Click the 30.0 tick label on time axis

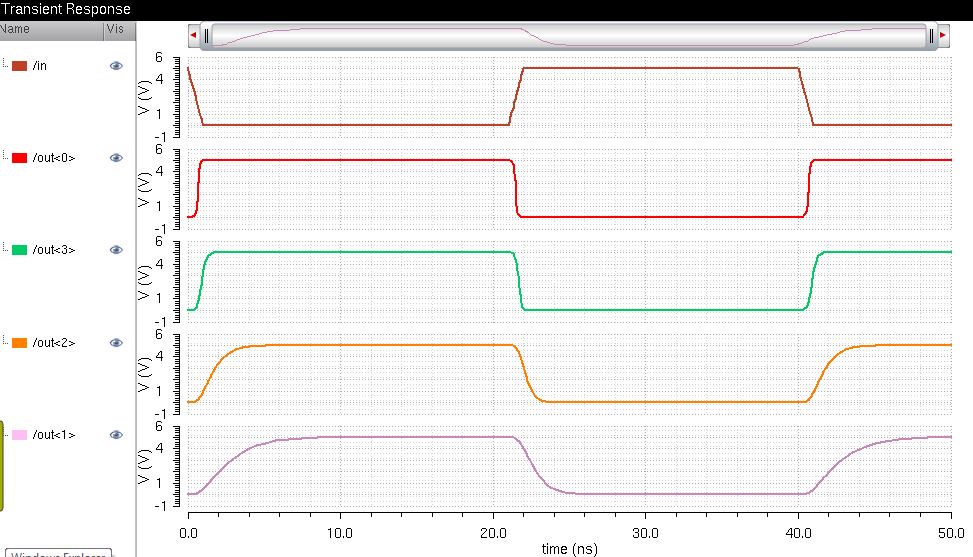click(x=645, y=533)
